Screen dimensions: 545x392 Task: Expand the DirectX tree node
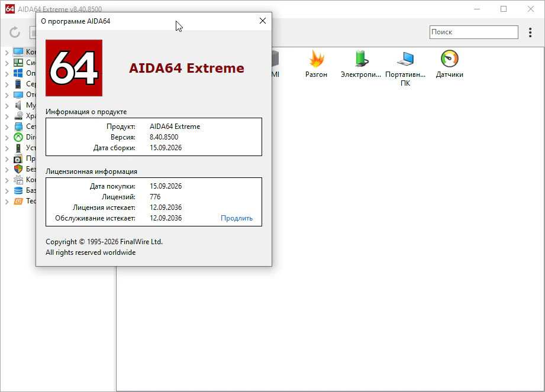(7, 138)
